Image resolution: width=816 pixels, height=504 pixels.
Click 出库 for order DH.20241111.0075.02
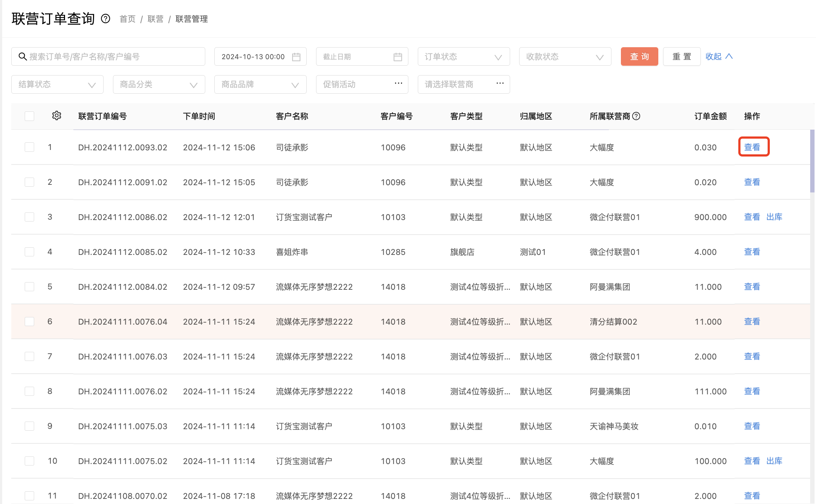coord(774,461)
